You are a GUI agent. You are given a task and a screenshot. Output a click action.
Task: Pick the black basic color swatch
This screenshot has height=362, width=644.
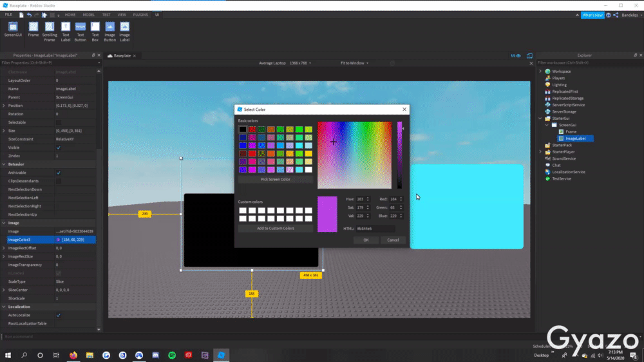(x=243, y=129)
